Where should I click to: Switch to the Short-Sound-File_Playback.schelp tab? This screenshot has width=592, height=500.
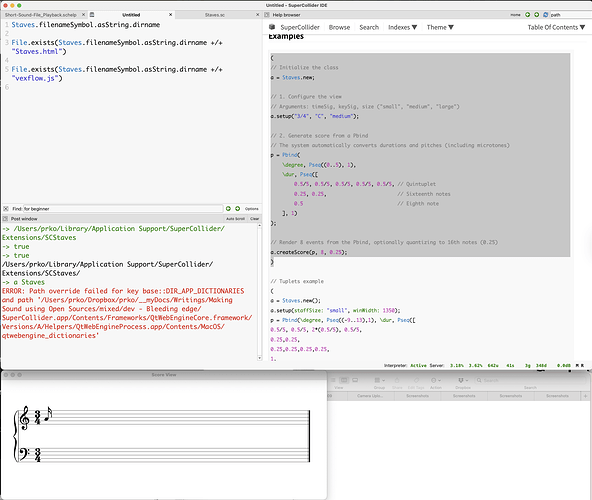click(41, 15)
